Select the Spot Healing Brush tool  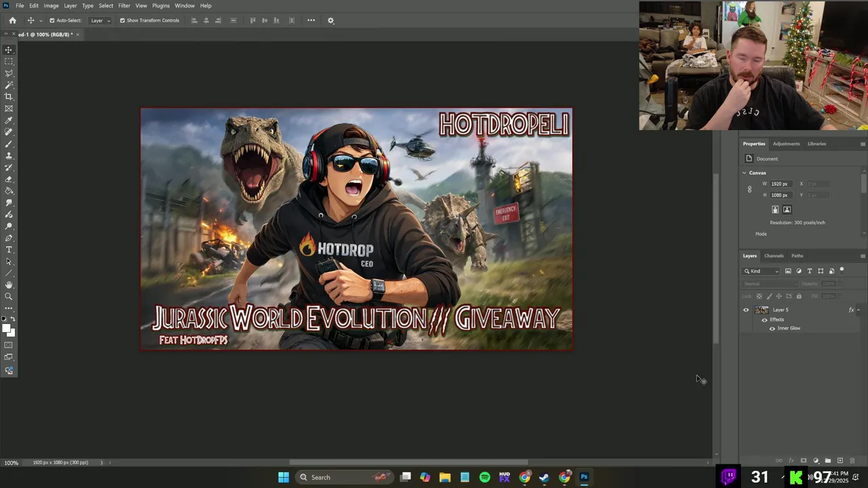[9, 132]
